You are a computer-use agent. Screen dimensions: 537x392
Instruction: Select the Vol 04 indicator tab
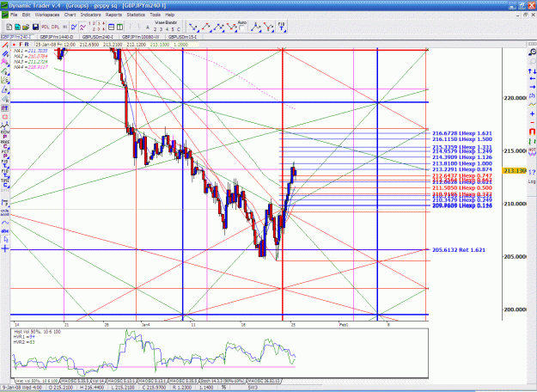point(99,381)
